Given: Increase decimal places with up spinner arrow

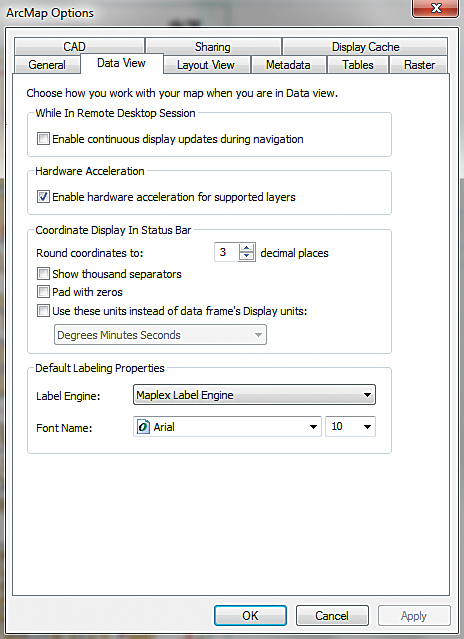Looking at the screenshot, I should 246,248.
